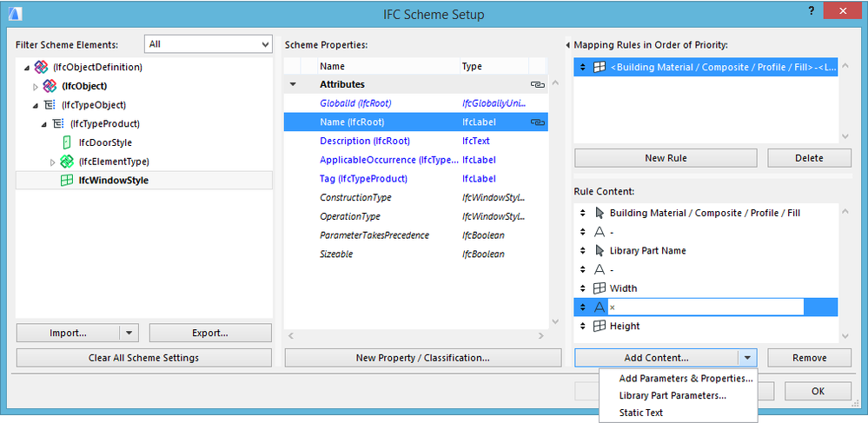Click the IfcElementType green icon

67,161
